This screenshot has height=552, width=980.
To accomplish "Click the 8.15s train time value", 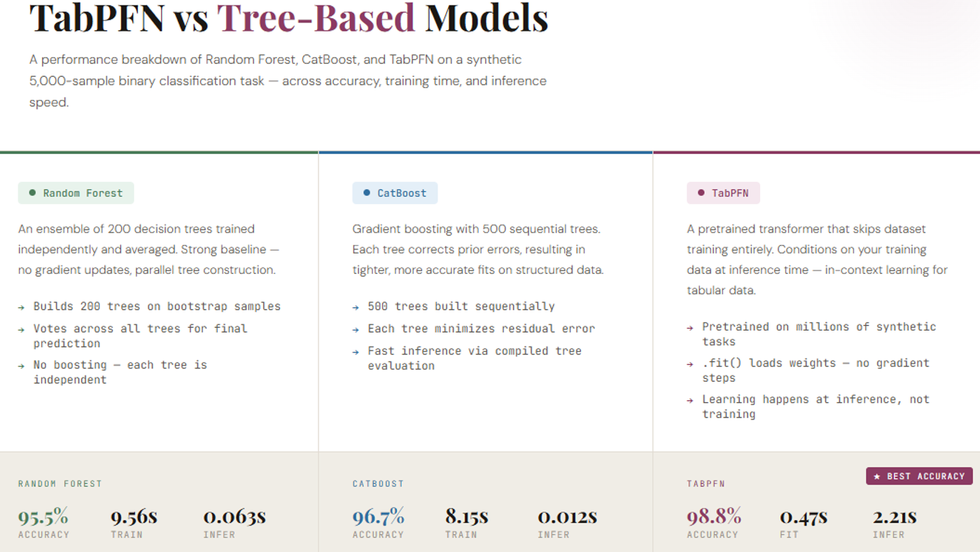I will [467, 517].
